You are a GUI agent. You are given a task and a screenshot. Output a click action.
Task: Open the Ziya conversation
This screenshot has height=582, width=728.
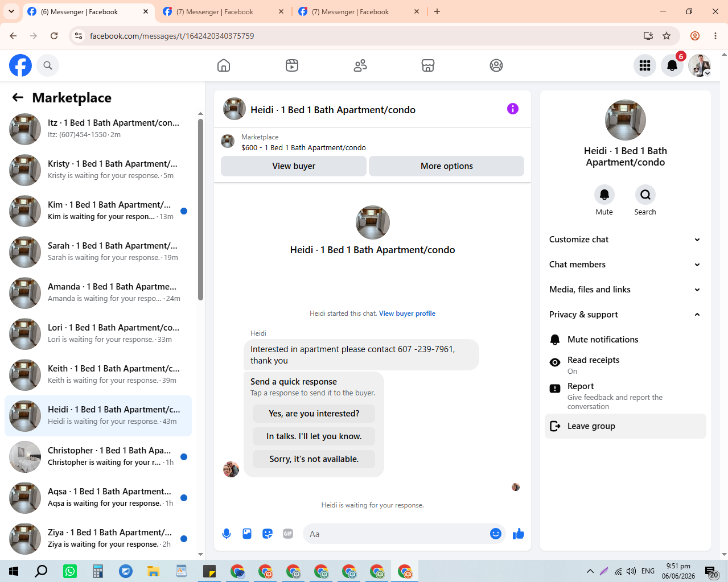click(x=98, y=539)
